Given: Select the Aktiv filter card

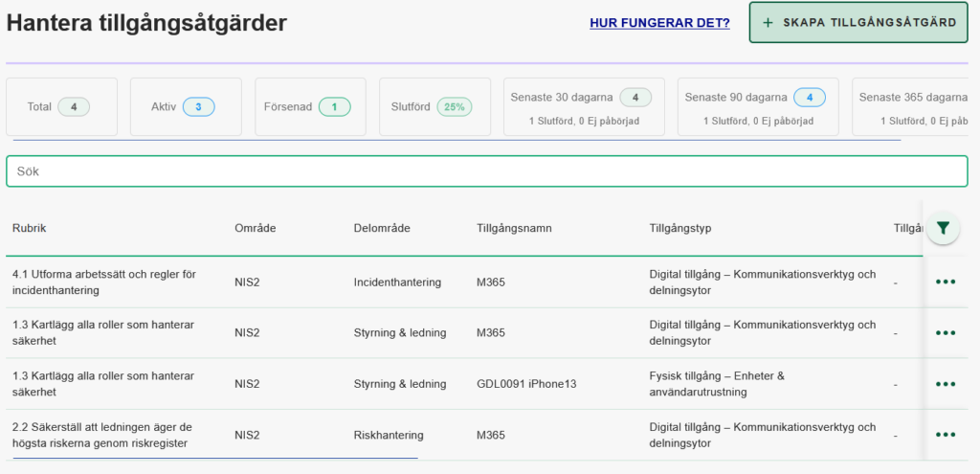Looking at the screenshot, I should click(x=186, y=106).
